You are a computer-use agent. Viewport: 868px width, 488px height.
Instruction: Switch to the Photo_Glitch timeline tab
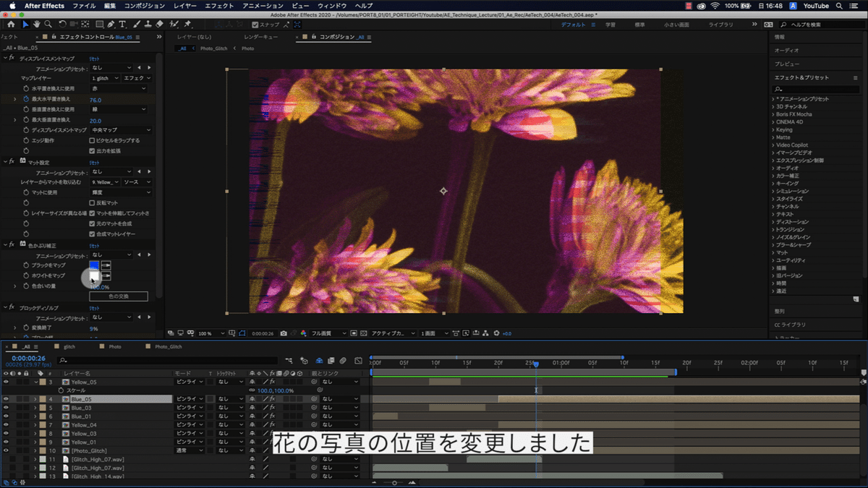tap(169, 347)
